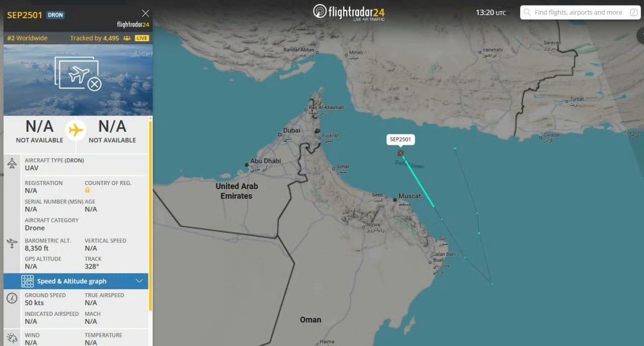Click the padlock icon under Country of Reg.
This screenshot has width=644, height=346.
tap(88, 190)
